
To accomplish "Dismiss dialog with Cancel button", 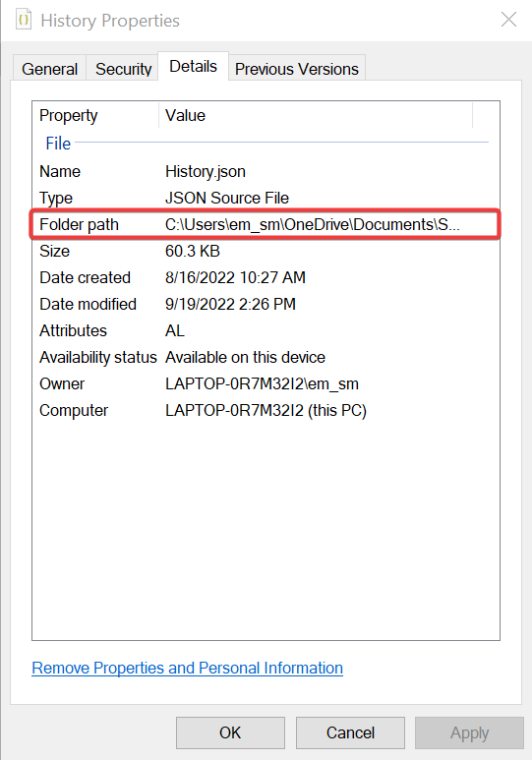I will tap(350, 732).
